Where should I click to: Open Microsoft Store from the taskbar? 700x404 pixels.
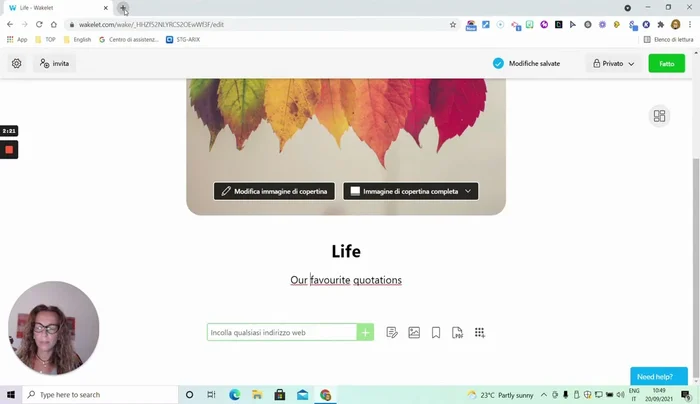click(280, 395)
